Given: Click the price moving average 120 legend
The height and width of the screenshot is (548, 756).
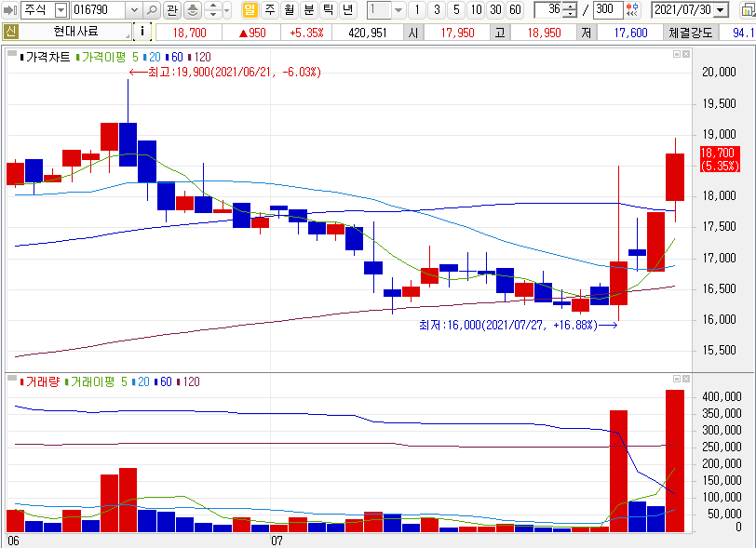Looking at the screenshot, I should coord(199,58).
